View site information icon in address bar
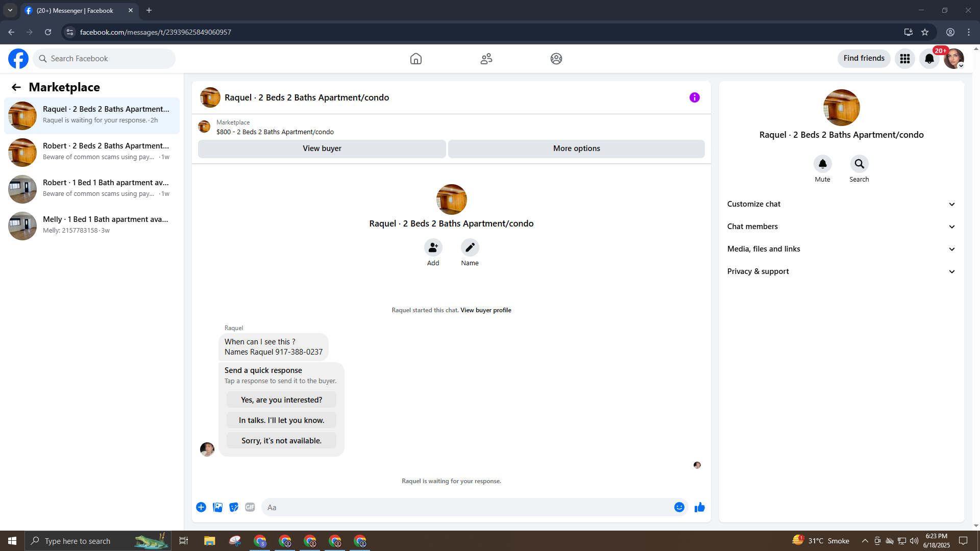The image size is (980, 551). pos(70,32)
